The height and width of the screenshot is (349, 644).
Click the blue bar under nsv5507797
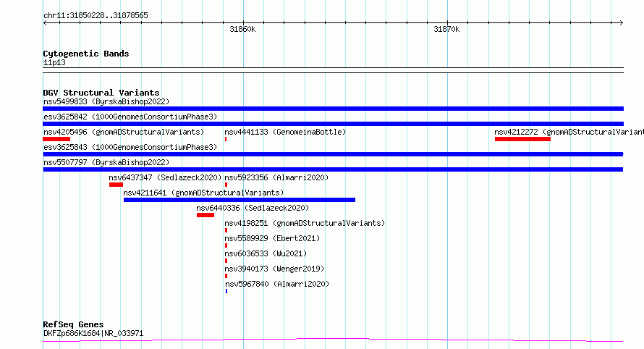coord(333,169)
